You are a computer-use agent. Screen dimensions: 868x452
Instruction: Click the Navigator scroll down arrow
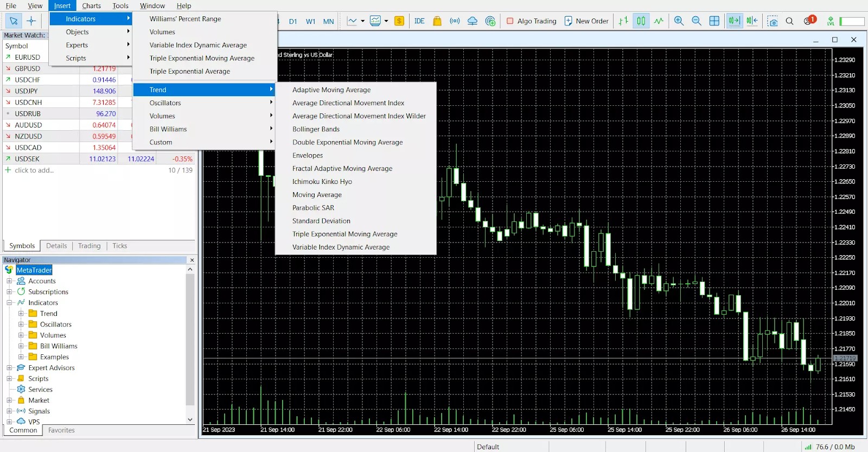[190, 419]
